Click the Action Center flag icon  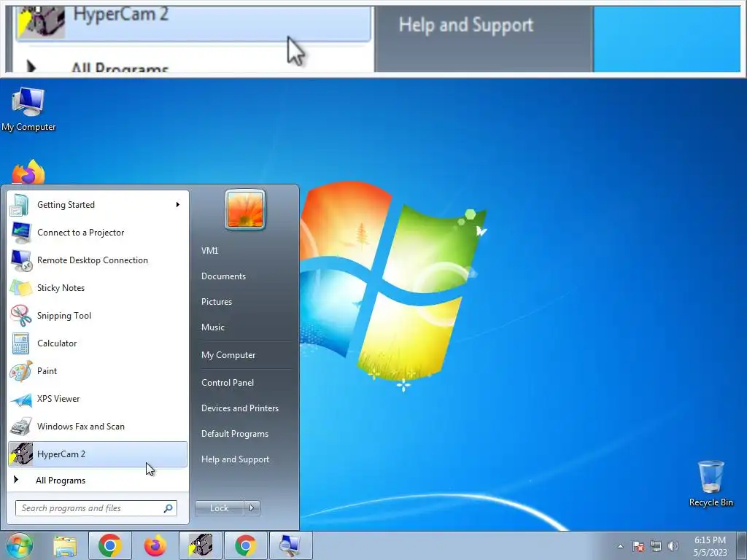(638, 546)
